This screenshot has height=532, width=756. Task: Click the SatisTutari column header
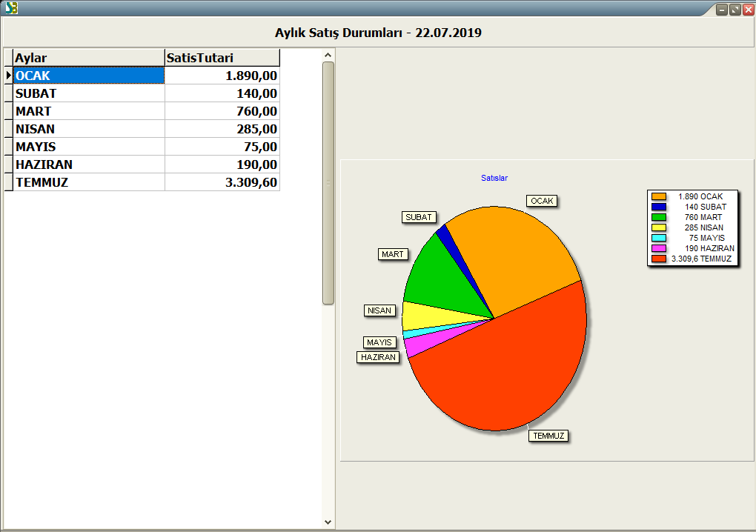pos(222,58)
